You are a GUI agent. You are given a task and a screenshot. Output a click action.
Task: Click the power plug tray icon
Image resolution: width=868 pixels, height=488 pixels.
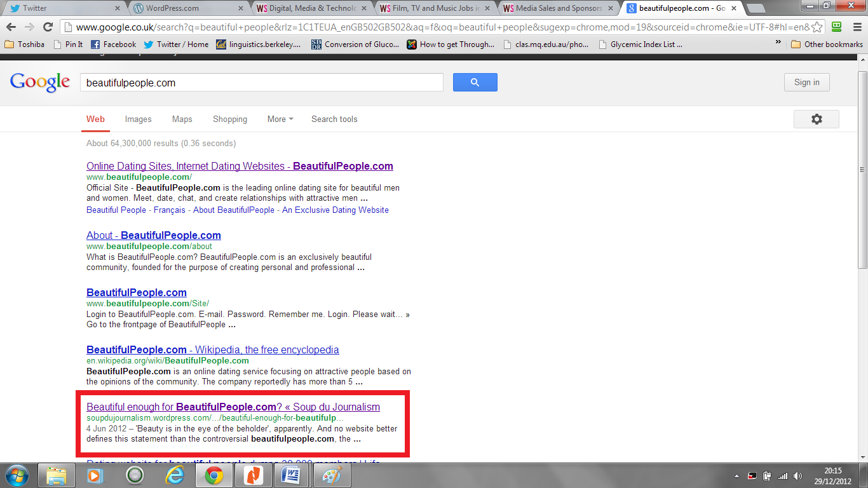point(768,476)
